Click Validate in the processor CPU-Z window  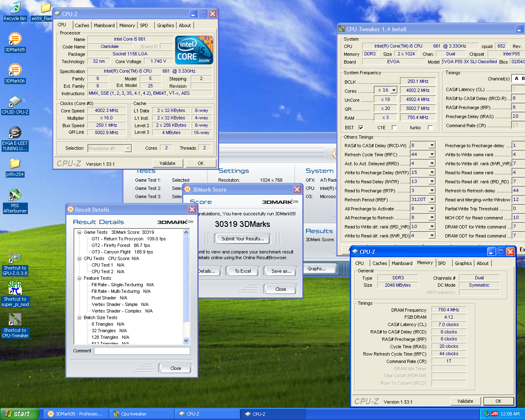click(x=167, y=163)
